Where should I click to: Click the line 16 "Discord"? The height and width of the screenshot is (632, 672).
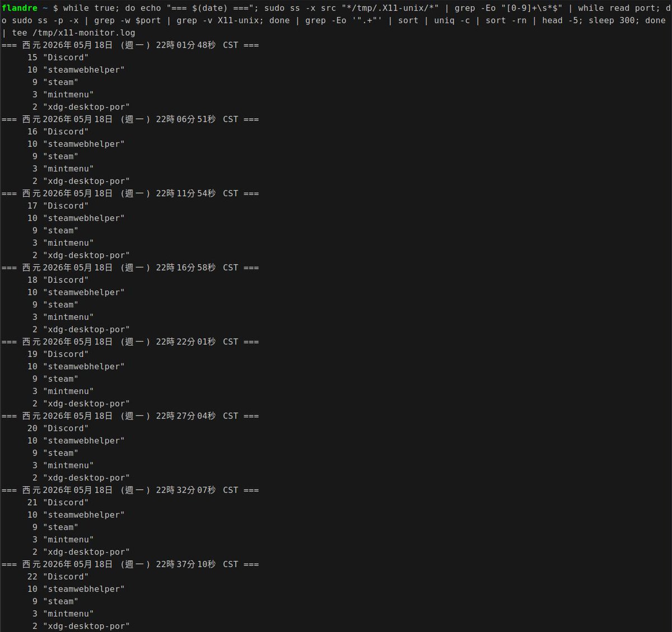point(58,131)
